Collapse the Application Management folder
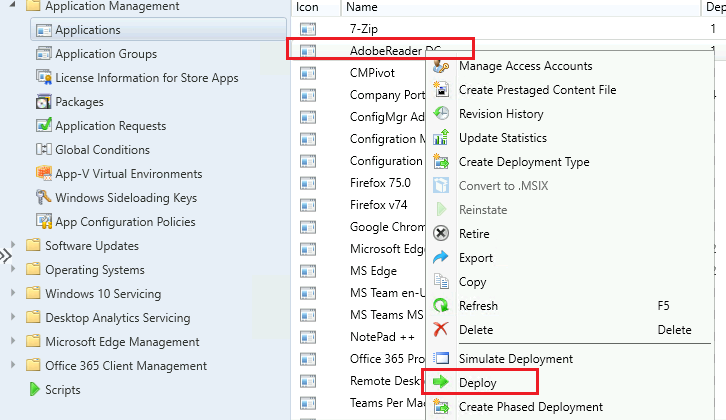This screenshot has width=726, height=420. (x=13, y=5)
